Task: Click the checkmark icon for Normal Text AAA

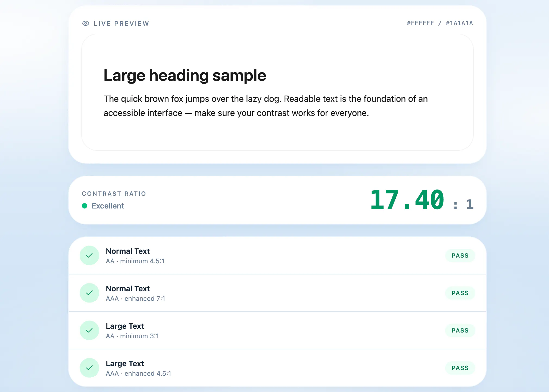Action: [x=89, y=293]
